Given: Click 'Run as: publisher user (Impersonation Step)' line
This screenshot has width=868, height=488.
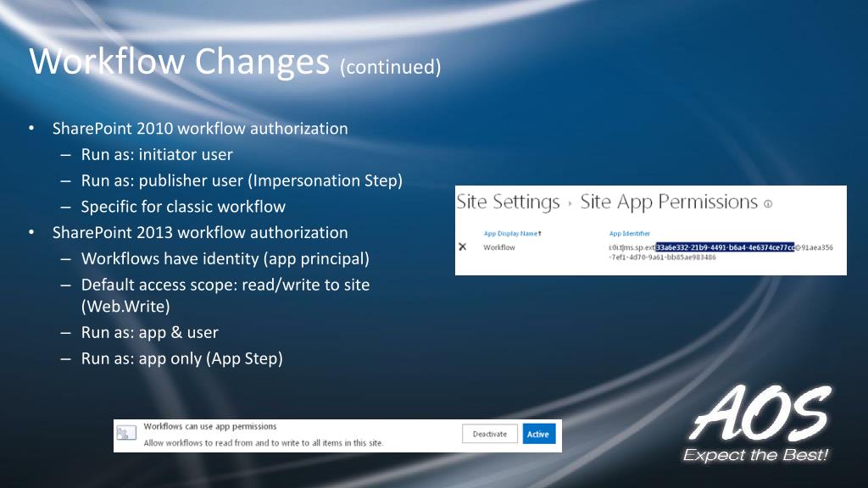Looking at the screenshot, I should pos(242,180).
